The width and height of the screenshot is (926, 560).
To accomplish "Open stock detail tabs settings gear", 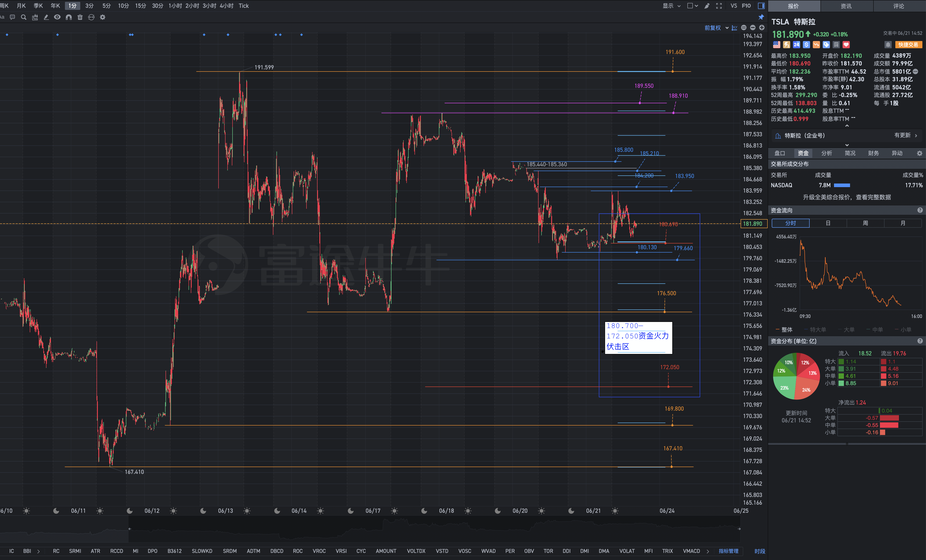I will [x=920, y=153].
